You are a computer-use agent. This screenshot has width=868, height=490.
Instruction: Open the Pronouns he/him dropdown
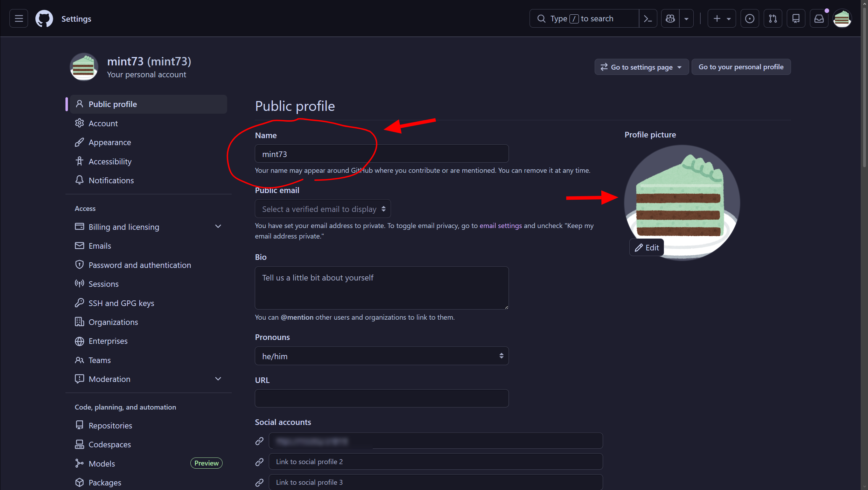click(x=381, y=356)
